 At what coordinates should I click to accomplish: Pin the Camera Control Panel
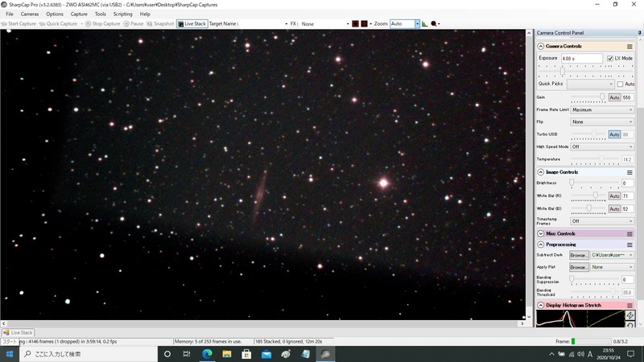(639, 33)
